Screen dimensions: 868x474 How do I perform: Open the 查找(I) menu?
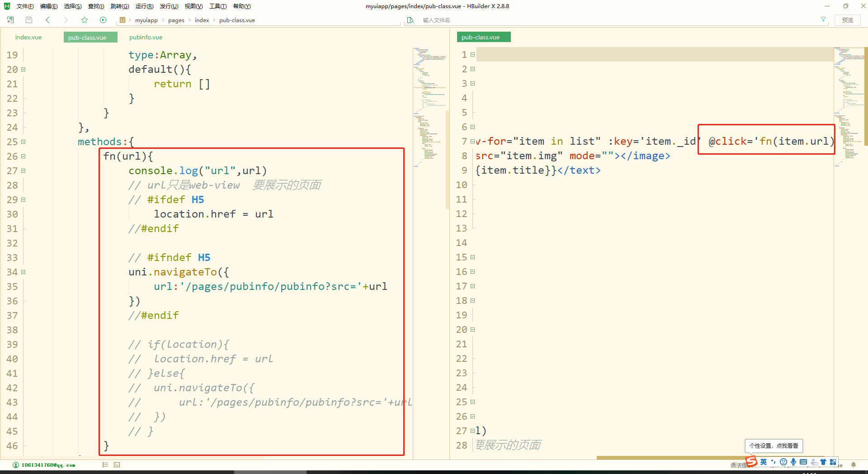[96, 6]
